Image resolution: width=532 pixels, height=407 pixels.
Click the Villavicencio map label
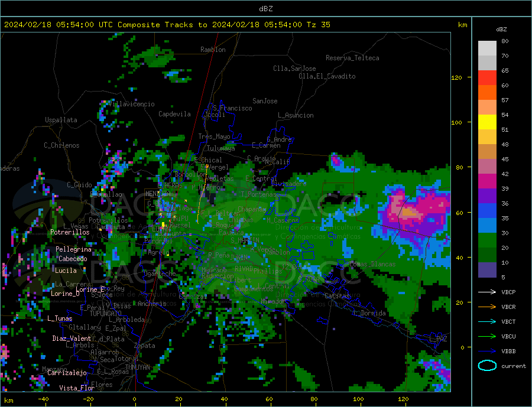pos(132,104)
